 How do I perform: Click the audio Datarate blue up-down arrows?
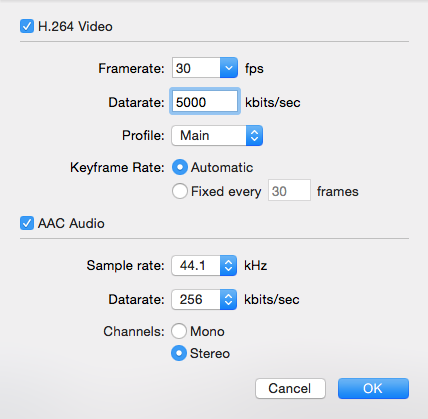click(228, 299)
